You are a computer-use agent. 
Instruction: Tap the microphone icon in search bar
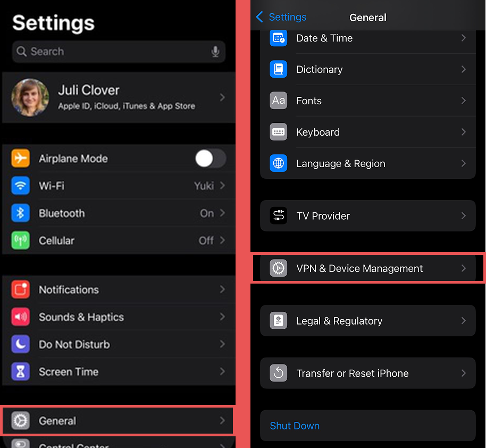pyautogui.click(x=215, y=52)
